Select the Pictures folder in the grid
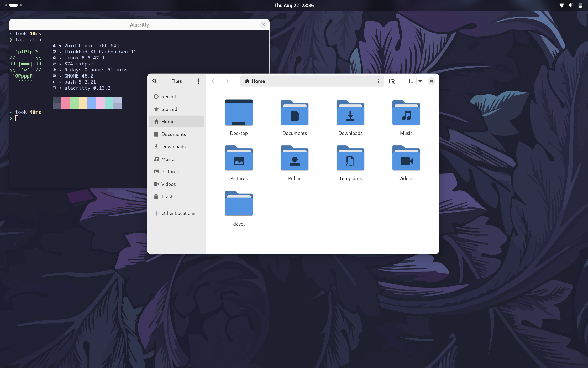The width and height of the screenshot is (588, 368). pos(239,158)
